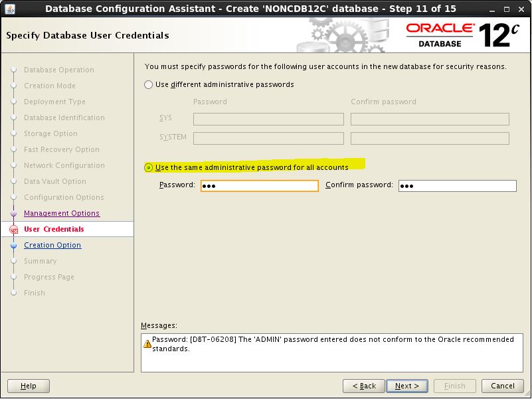Viewport: 532px width, 399px height.
Task: Go to Management Options step link
Action: (62, 213)
